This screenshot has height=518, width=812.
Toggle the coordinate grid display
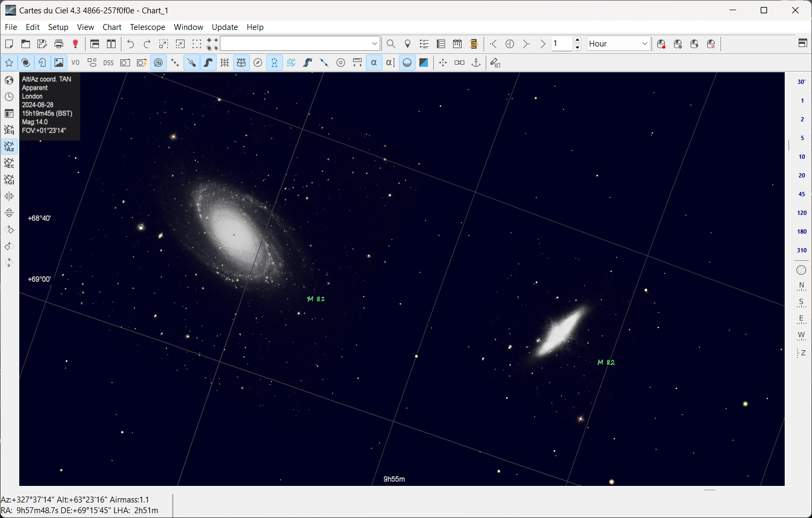click(x=225, y=63)
